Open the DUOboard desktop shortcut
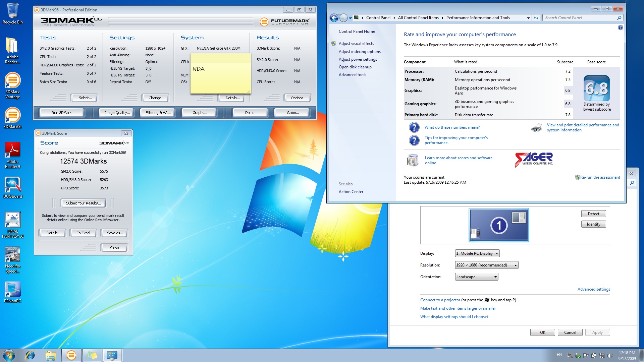Screen dimensions: 644x362 [12, 188]
